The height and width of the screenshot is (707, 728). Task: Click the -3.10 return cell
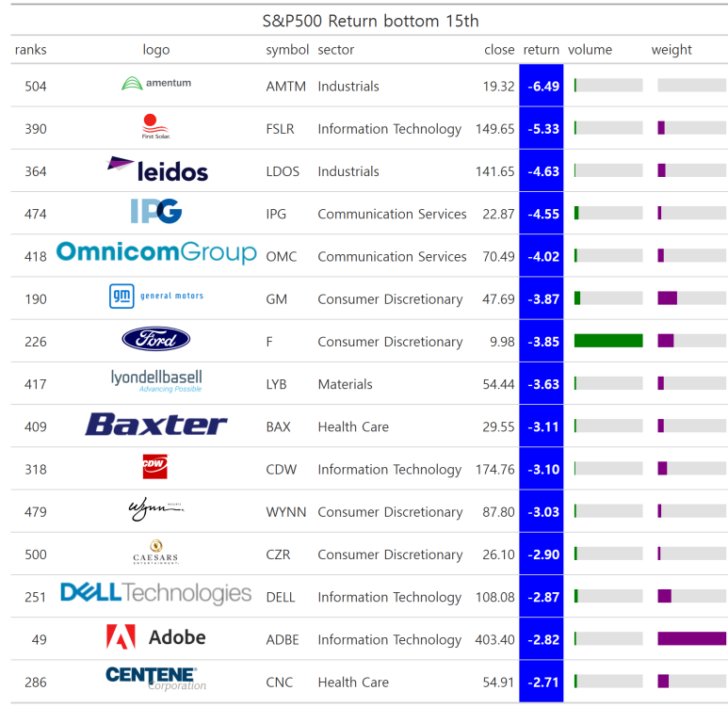[x=542, y=469]
